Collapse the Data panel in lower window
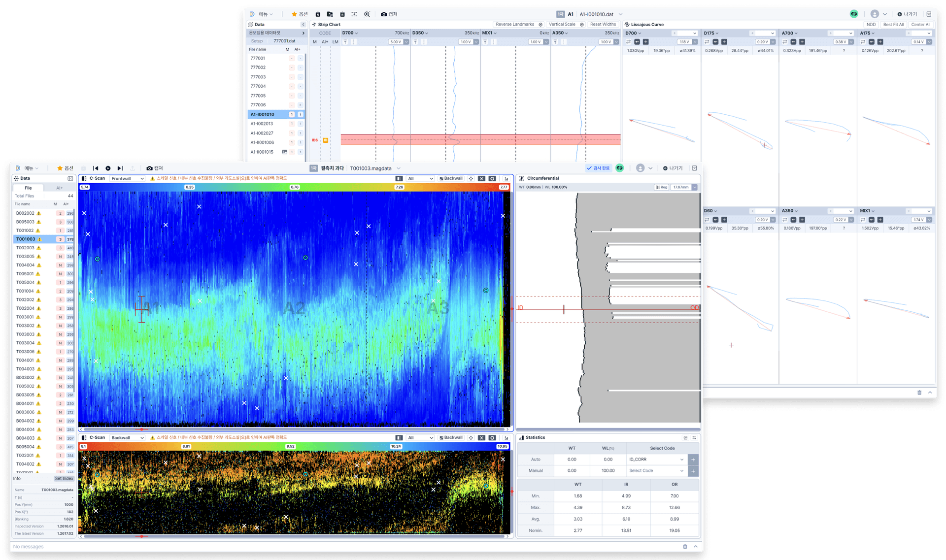Screen dimensions: 946x560 (70, 178)
